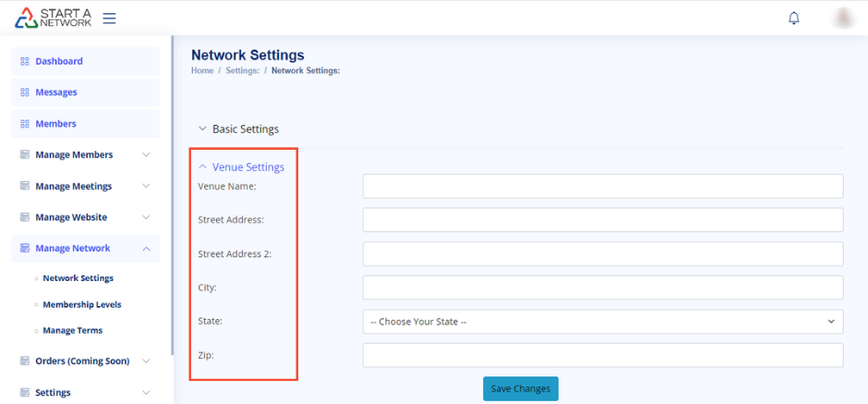This screenshot has height=404, width=868.
Task: Click the Members sidebar icon
Action: click(x=25, y=124)
